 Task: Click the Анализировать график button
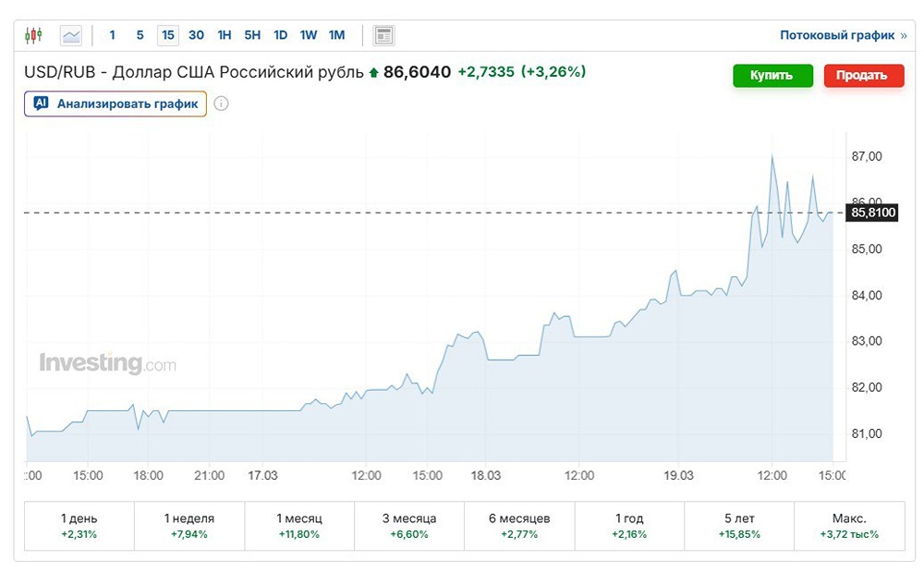click(115, 104)
